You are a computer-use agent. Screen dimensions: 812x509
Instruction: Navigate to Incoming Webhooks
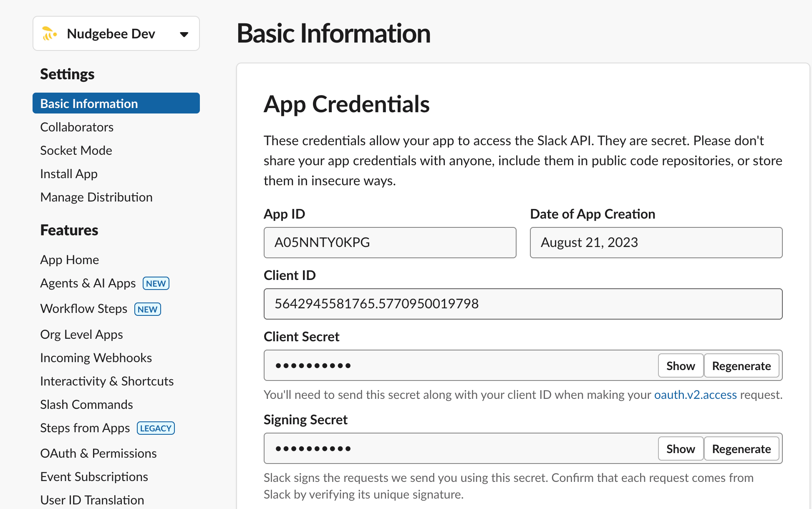click(x=96, y=358)
